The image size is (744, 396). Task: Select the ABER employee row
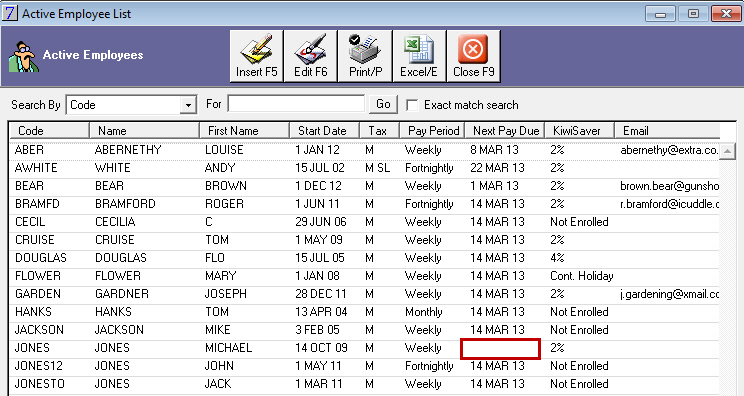pyautogui.click(x=364, y=150)
